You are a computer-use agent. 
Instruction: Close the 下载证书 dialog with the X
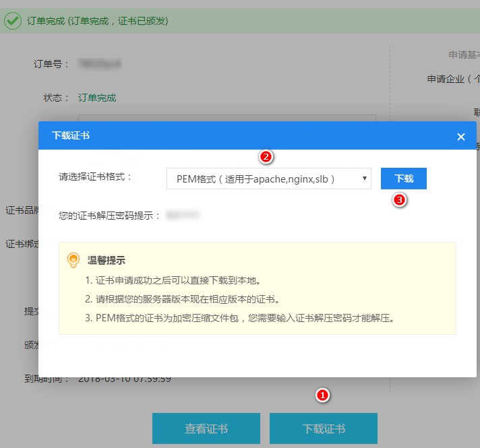point(461,137)
